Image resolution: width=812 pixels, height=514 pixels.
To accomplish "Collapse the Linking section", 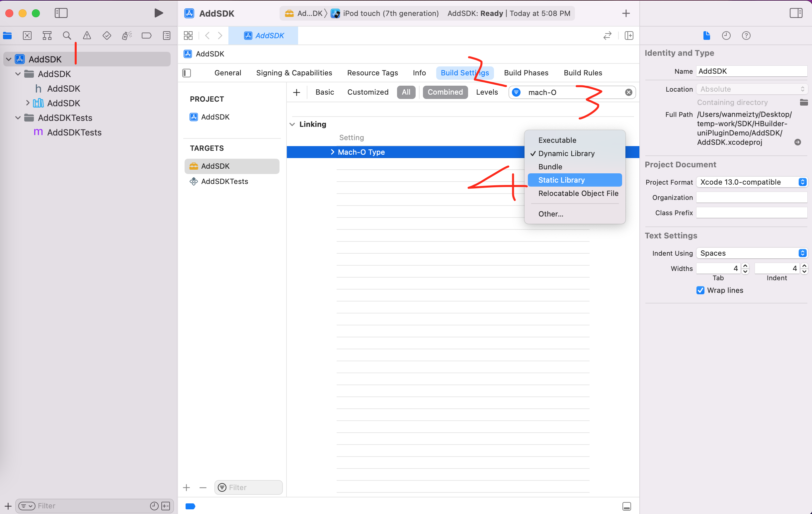I will tap(292, 124).
